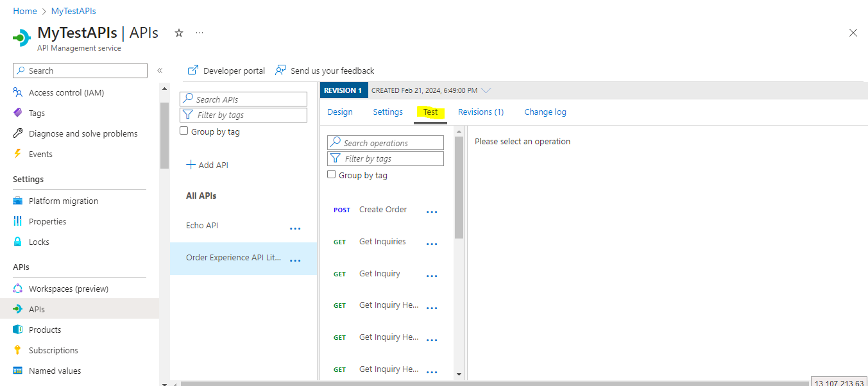This screenshot has width=868, height=386.
Task: Open the more options ellipsis in page header
Action: (x=200, y=33)
